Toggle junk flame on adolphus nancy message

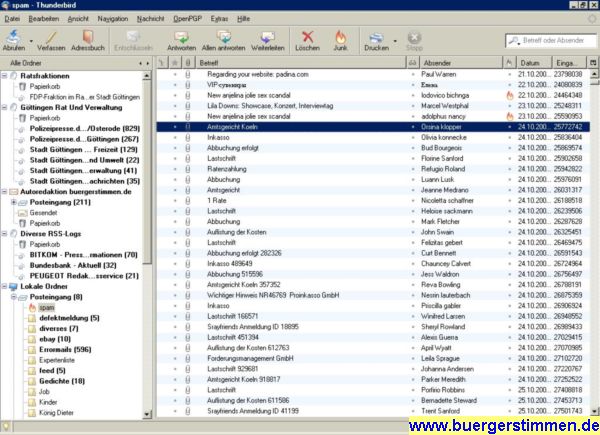509,116
